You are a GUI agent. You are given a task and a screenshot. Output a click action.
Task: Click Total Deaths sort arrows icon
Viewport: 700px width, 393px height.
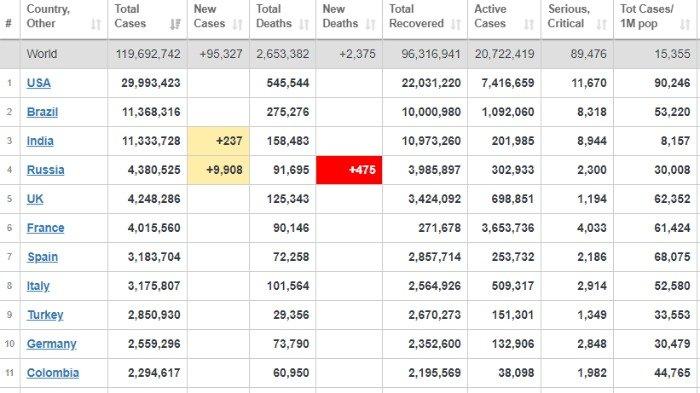pyautogui.click(x=304, y=24)
